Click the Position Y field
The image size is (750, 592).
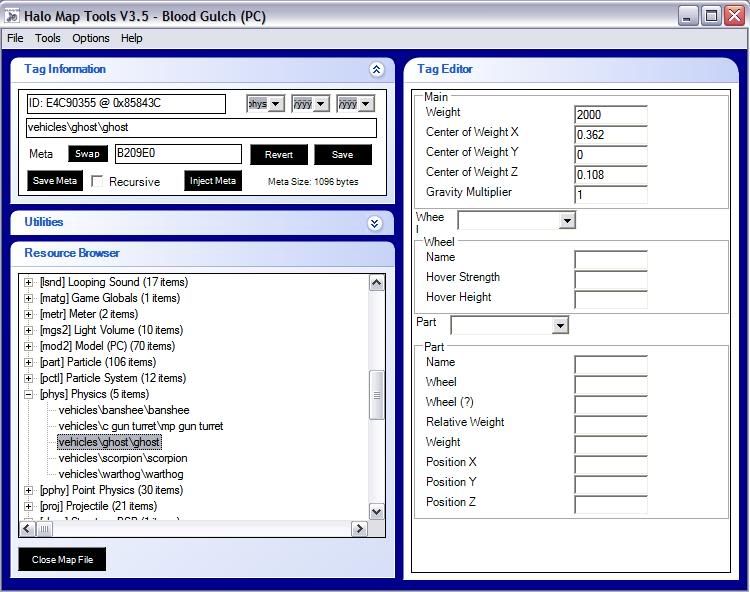coord(611,484)
